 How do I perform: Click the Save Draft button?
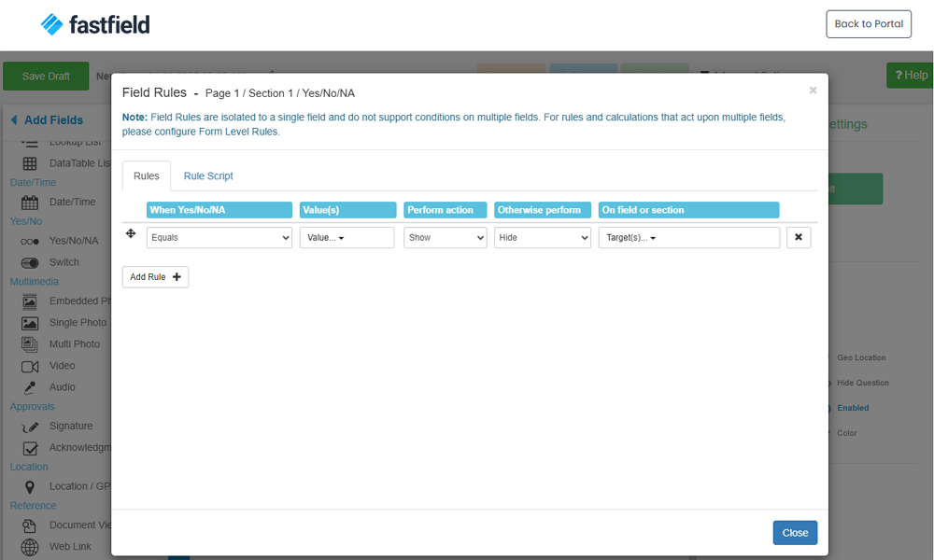46,77
